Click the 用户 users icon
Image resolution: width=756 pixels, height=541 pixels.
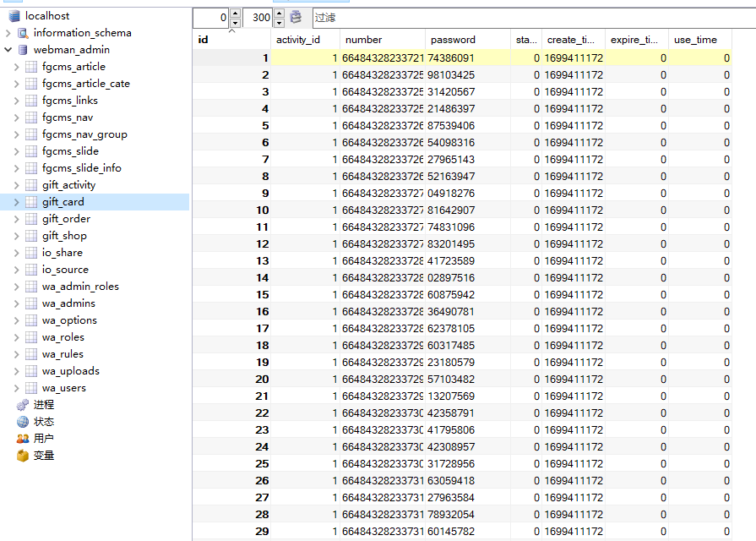23,438
